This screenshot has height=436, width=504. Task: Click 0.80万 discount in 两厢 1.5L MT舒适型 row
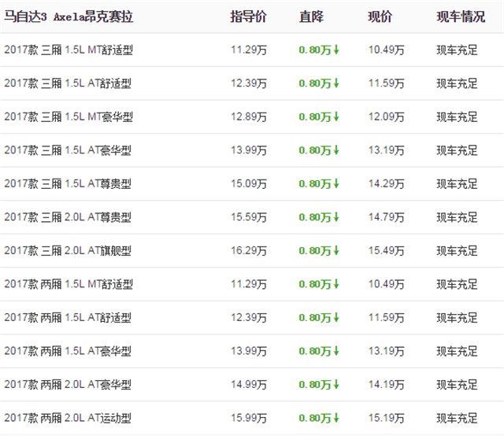tap(315, 284)
